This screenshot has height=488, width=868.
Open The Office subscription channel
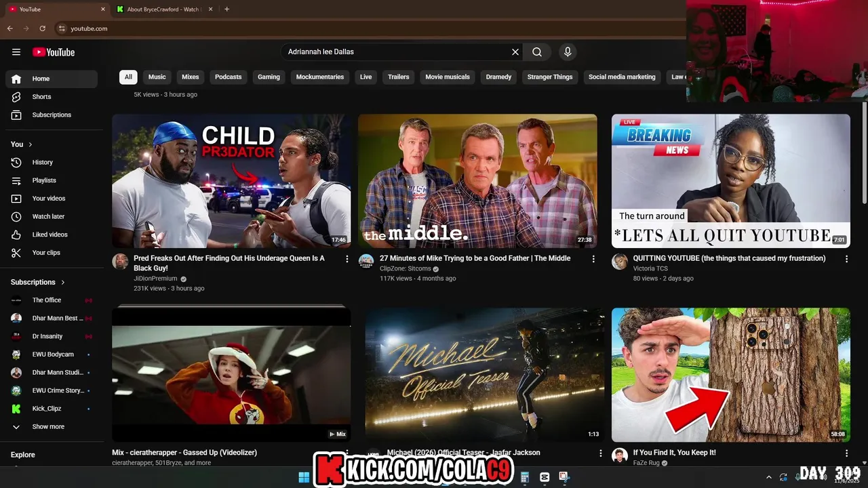coord(52,300)
